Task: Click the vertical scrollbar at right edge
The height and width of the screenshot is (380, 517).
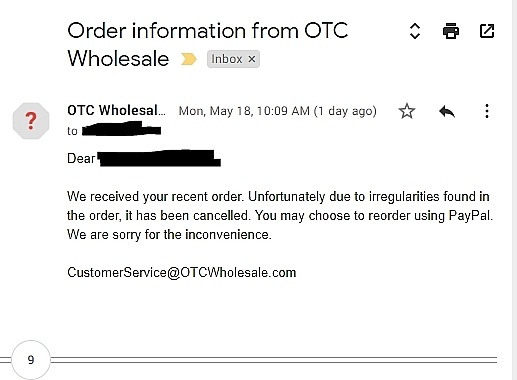Action: (514, 190)
